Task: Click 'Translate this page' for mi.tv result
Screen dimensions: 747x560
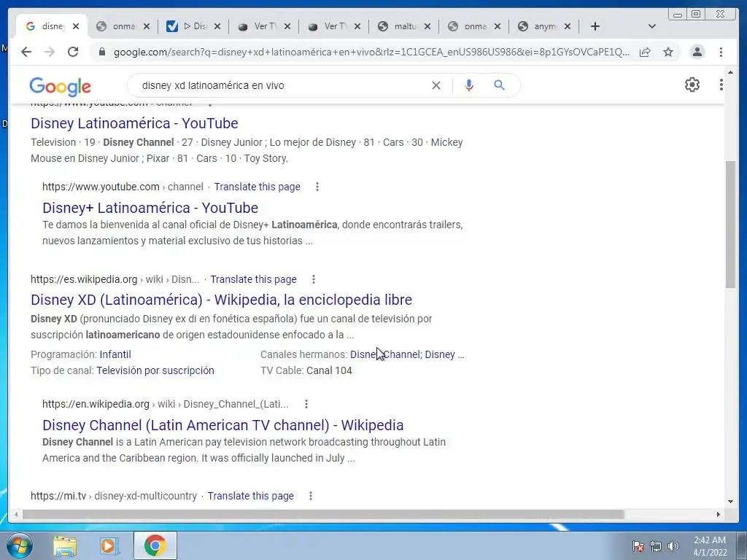Action: tap(251, 496)
